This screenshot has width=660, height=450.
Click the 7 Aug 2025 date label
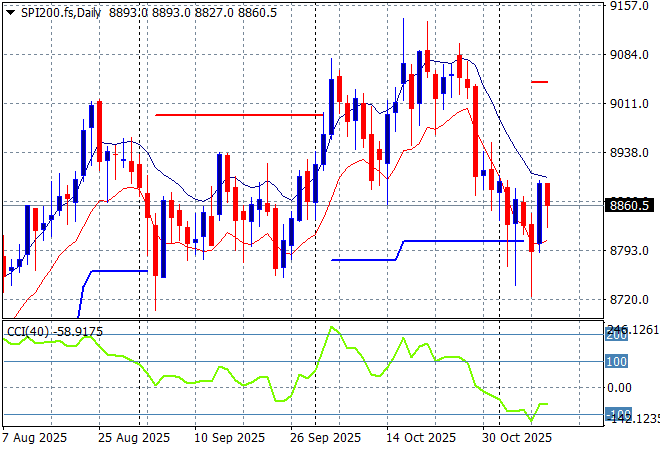point(35,438)
